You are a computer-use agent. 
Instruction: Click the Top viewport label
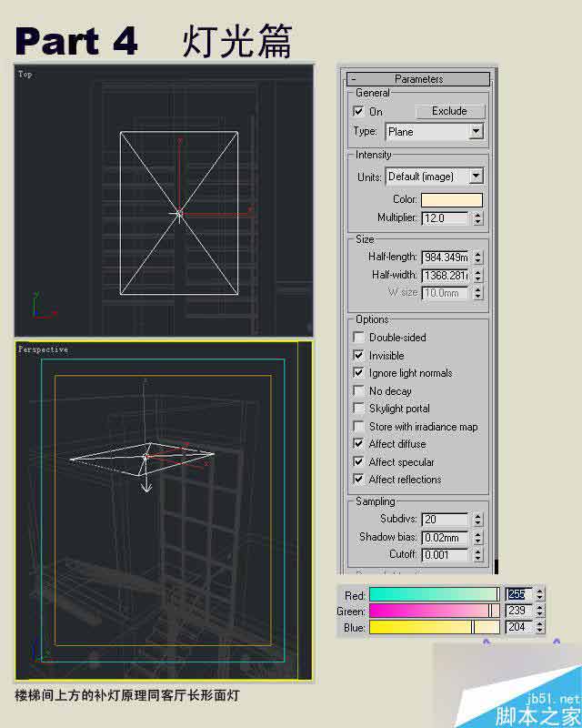[25, 74]
